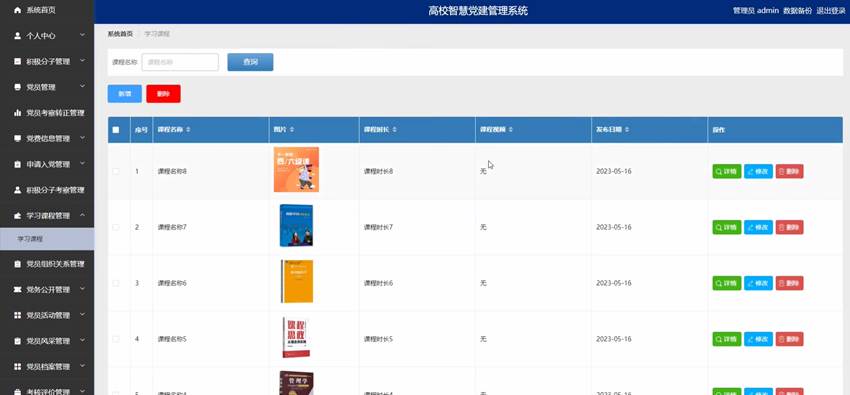
Task: Click 修改 for 课程名称8
Action: coord(758,171)
